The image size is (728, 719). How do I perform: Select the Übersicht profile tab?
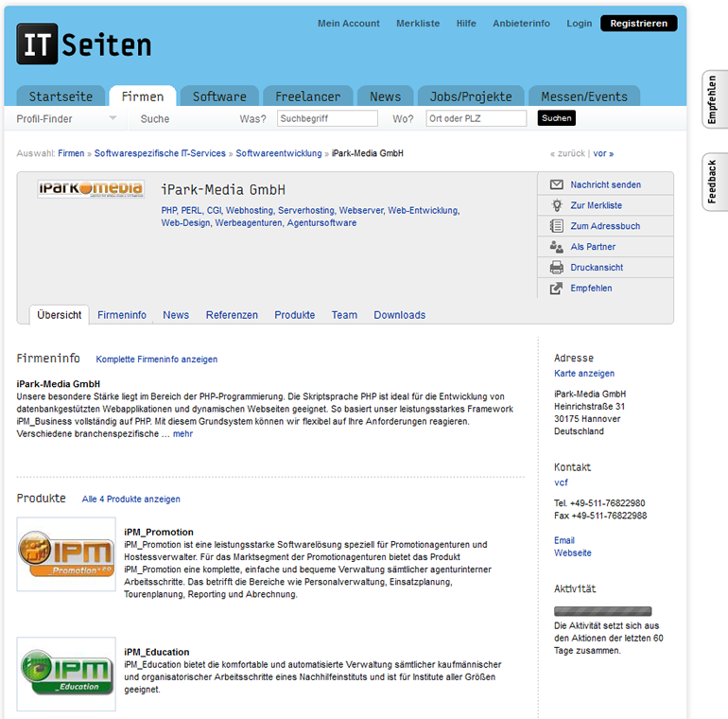60,315
